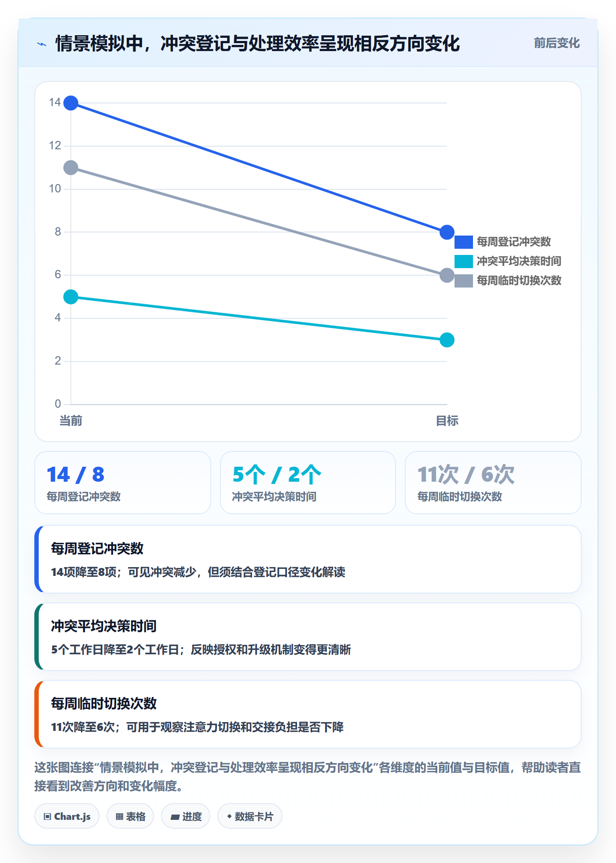Click the 11次降至6次 description
Image resolution: width=616 pixels, height=863 pixels.
[197, 727]
